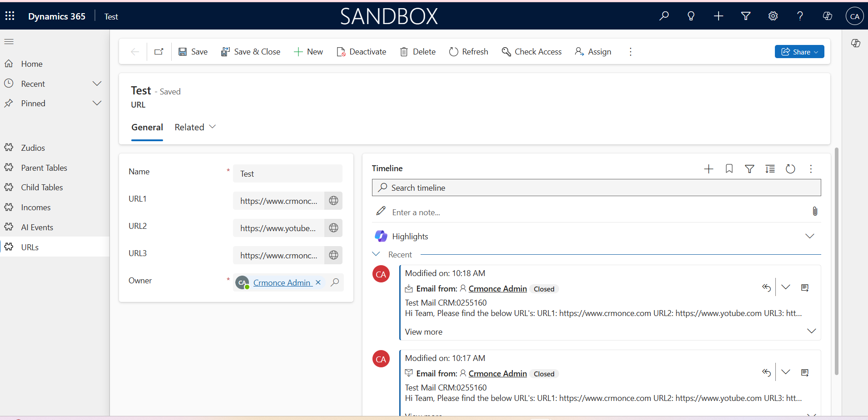
Task: Refresh the timeline
Action: tap(790, 169)
